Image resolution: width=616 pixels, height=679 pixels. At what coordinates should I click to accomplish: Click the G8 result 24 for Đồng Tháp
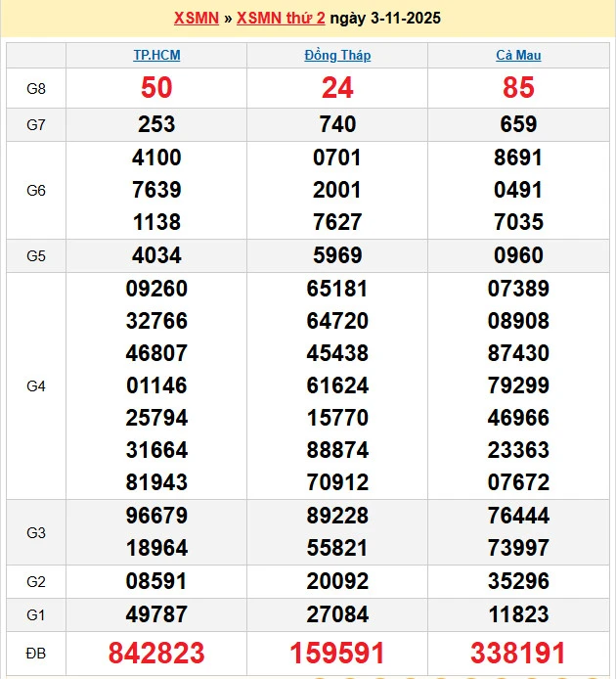[337, 88]
